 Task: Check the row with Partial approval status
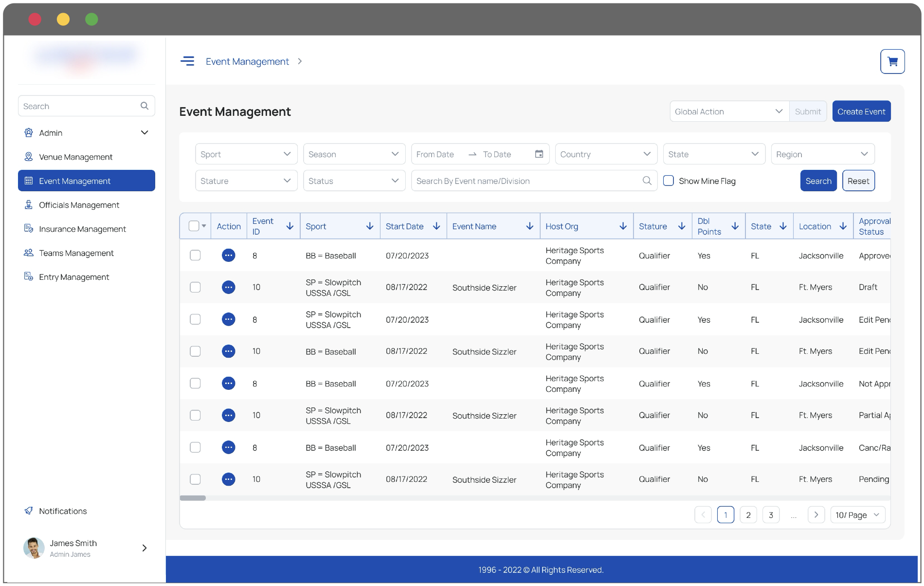click(195, 415)
